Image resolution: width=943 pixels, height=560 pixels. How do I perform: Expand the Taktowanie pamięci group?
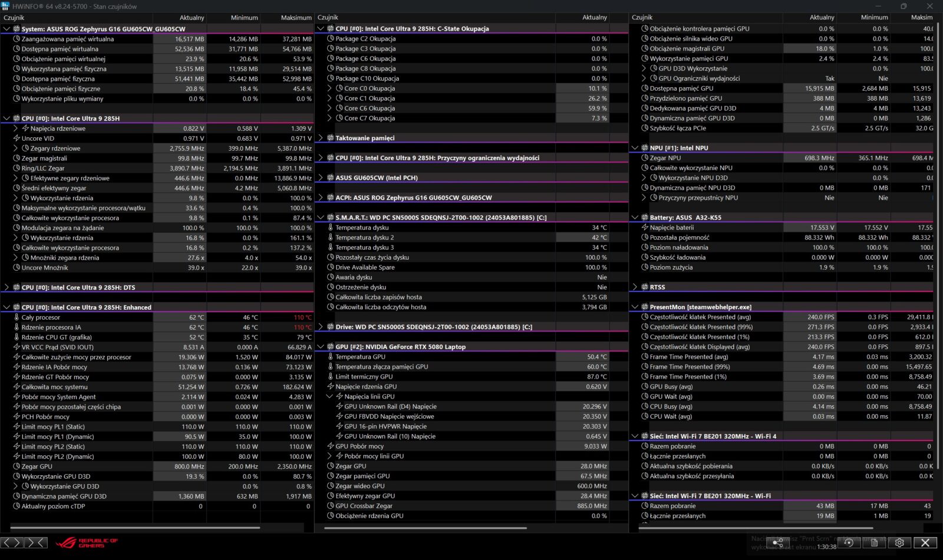(321, 138)
